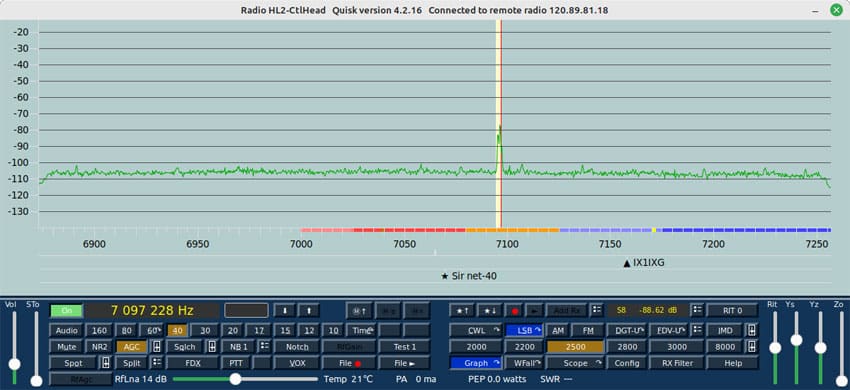
Task: Select the 20 meter band
Action: pos(233,330)
